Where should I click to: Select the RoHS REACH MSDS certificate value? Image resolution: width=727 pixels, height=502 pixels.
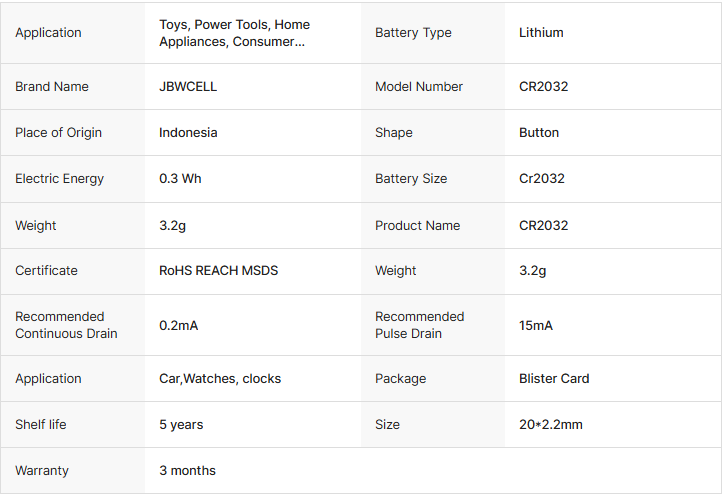click(218, 271)
